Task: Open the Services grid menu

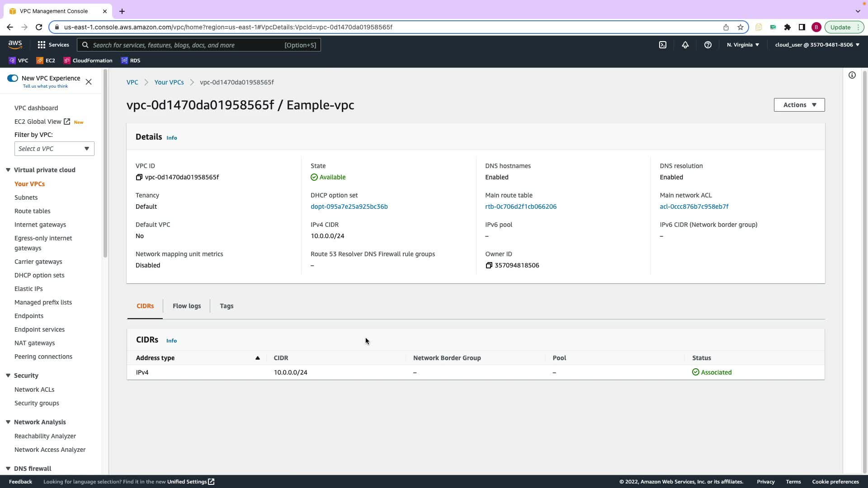Action: (x=53, y=45)
